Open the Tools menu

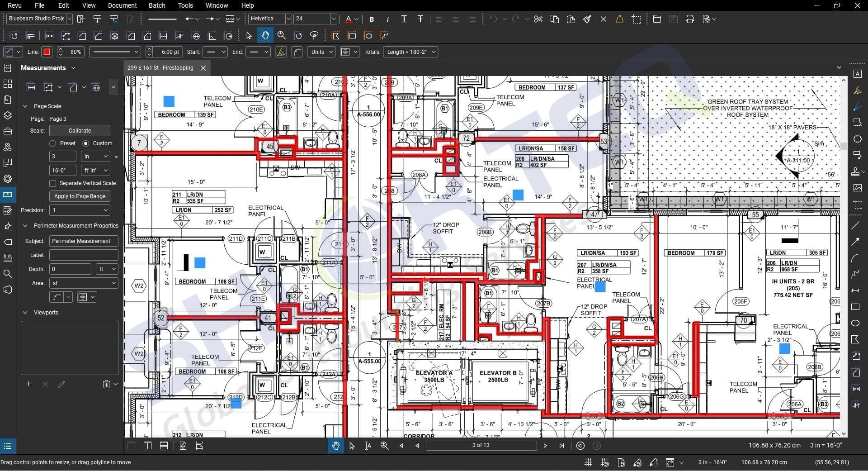click(x=185, y=5)
